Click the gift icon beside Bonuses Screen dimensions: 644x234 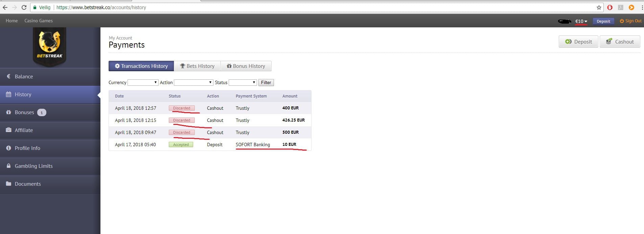[9, 112]
